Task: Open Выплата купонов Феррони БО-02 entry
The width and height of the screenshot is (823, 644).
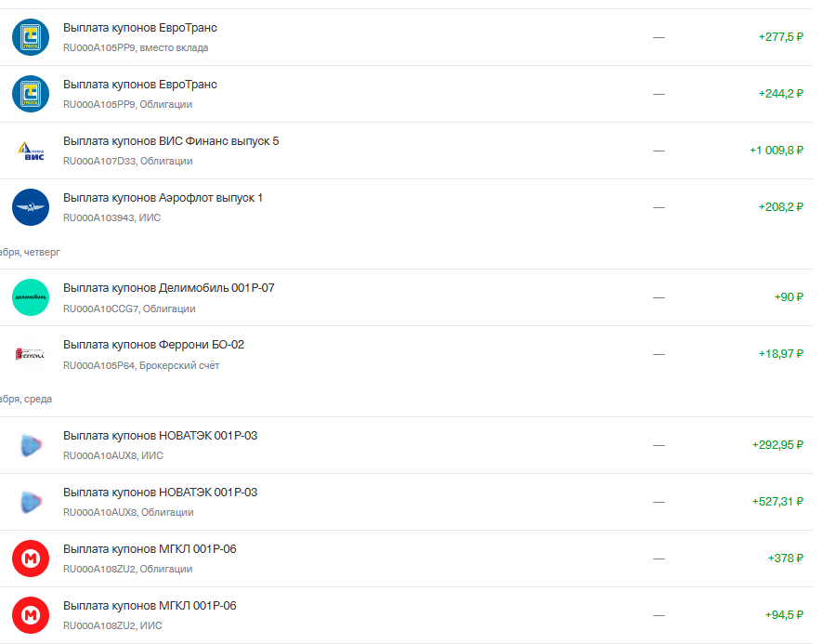Action: pyautogui.click(x=153, y=345)
